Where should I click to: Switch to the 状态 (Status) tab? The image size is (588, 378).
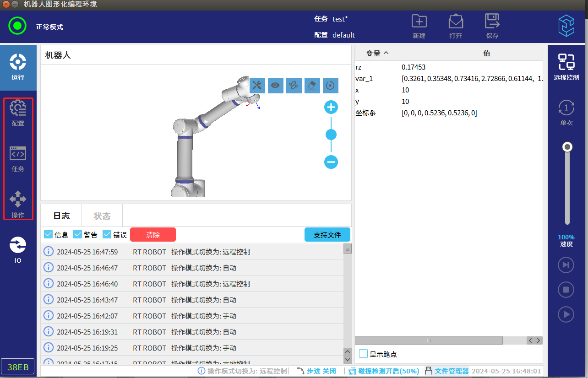point(102,216)
